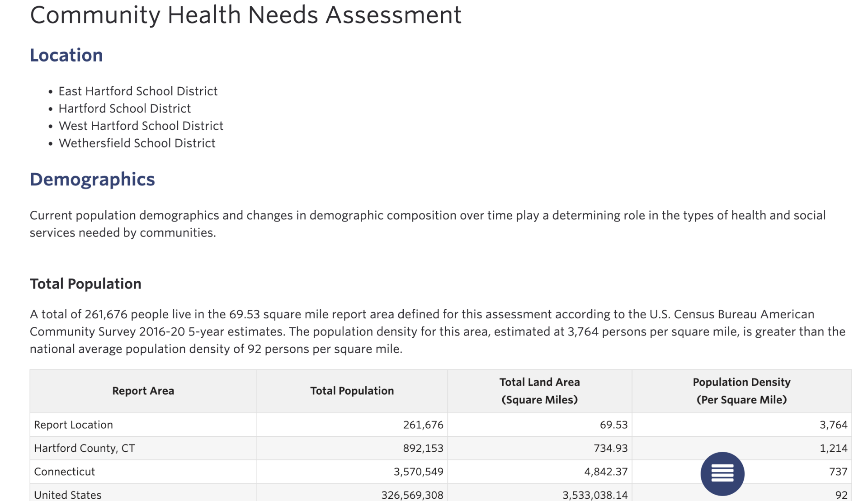This screenshot has width=868, height=501.
Task: Click the Demographics section heading
Action: pyautogui.click(x=92, y=180)
